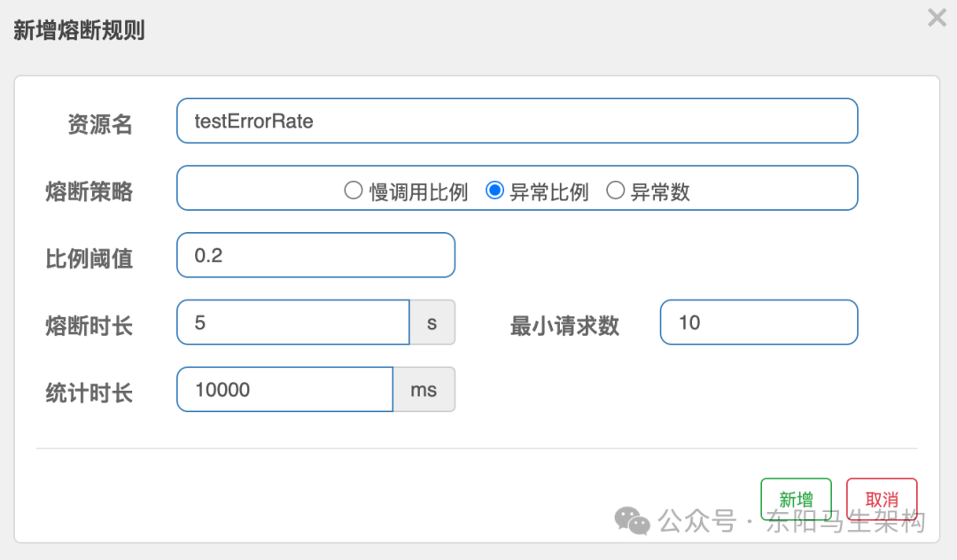The width and height of the screenshot is (957, 560).
Task: Click the 异常比例 label text
Action: pyautogui.click(x=549, y=192)
